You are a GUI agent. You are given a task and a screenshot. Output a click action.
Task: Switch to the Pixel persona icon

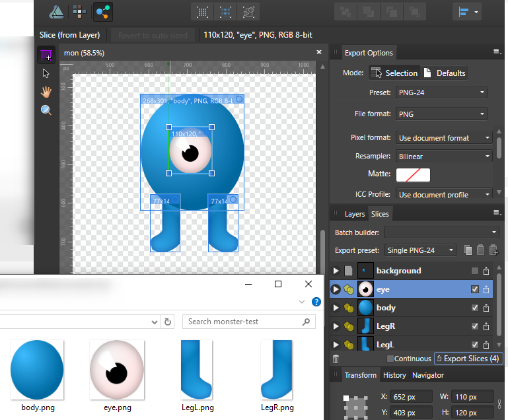[79, 11]
